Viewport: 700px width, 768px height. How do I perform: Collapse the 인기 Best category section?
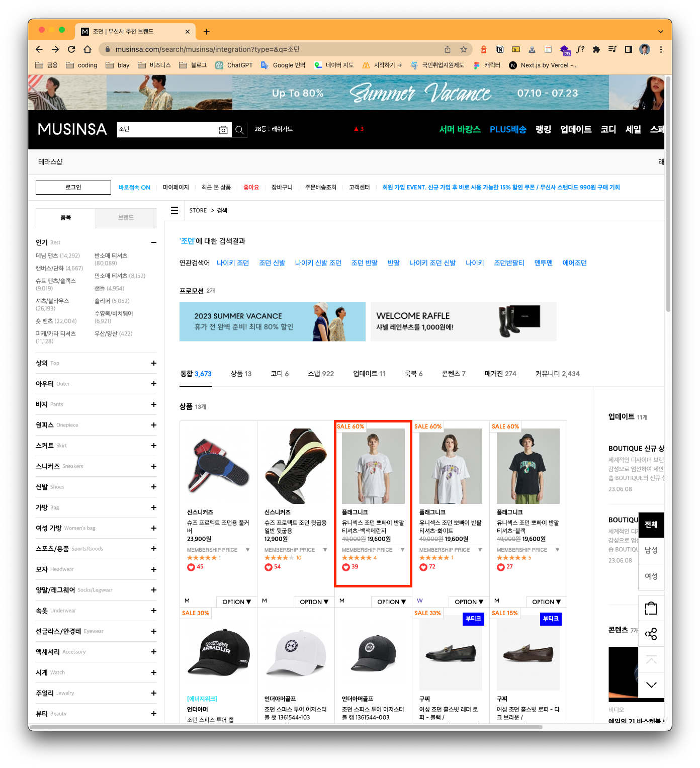154,242
